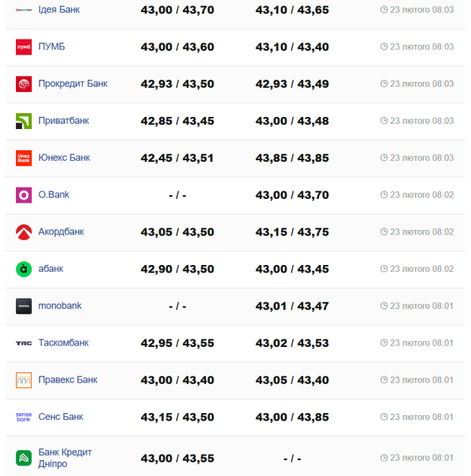Click the Сенс Банк logo icon
This screenshot has height=476, width=471.
[24, 417]
